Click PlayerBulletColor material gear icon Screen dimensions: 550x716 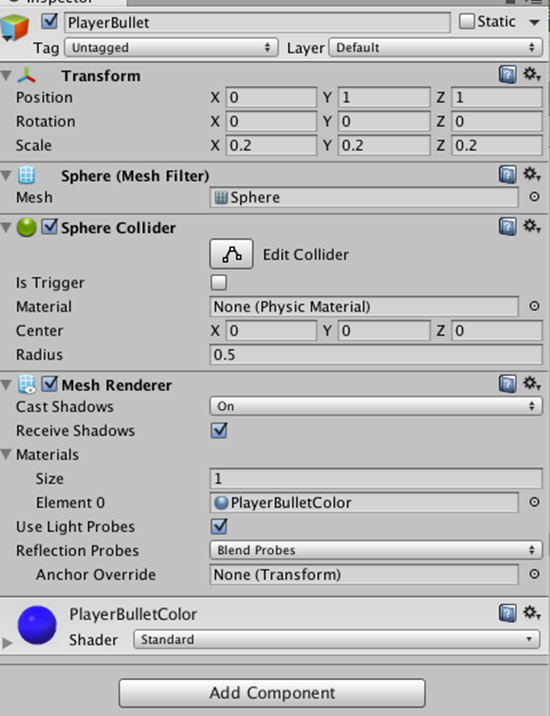click(532, 613)
